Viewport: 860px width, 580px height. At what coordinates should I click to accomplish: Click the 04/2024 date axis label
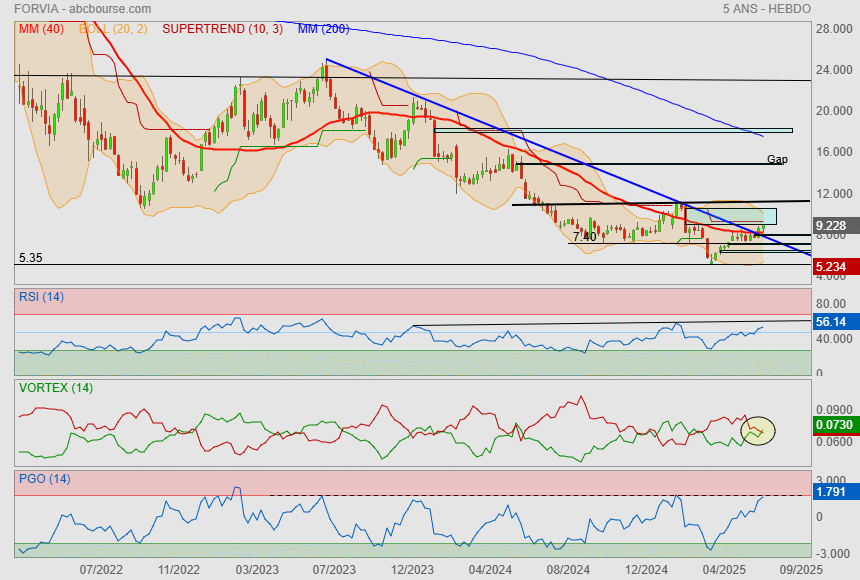pyautogui.click(x=490, y=570)
